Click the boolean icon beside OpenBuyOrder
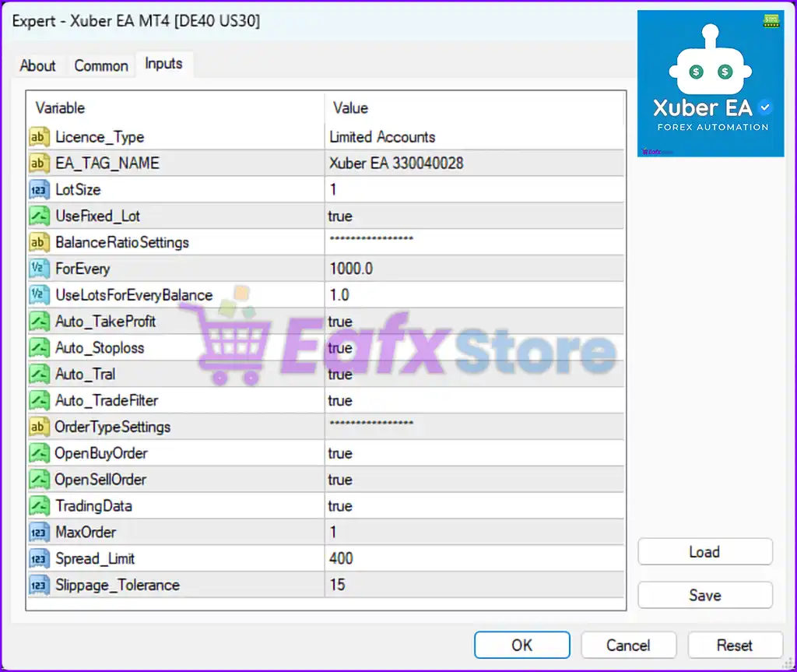 click(39, 453)
